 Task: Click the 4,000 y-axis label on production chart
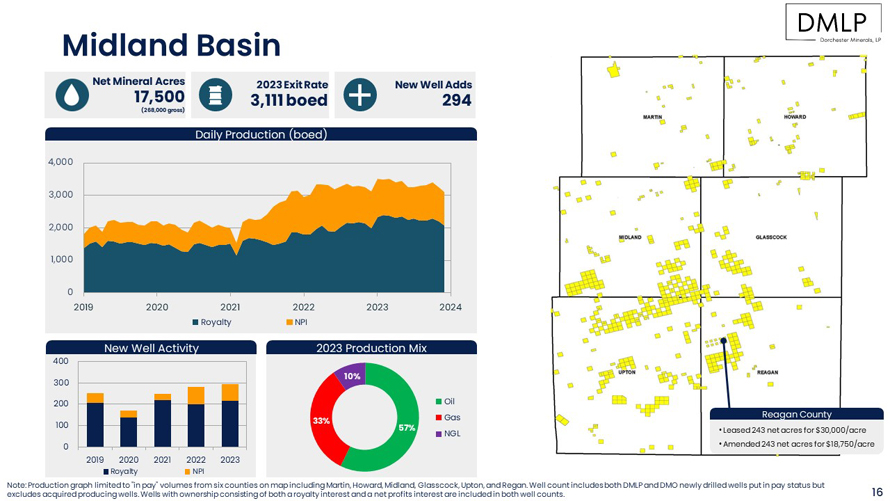(60, 162)
